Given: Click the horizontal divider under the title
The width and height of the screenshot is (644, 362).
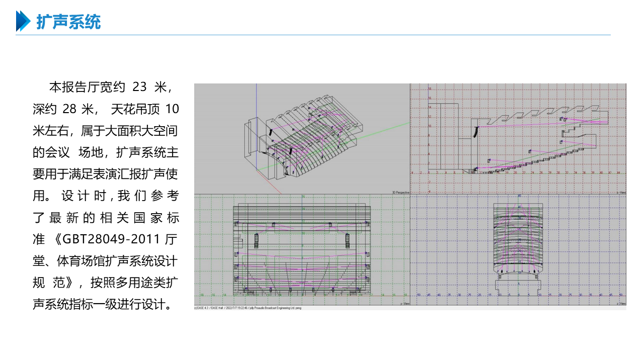Looking at the screenshot, I should click(x=322, y=35).
